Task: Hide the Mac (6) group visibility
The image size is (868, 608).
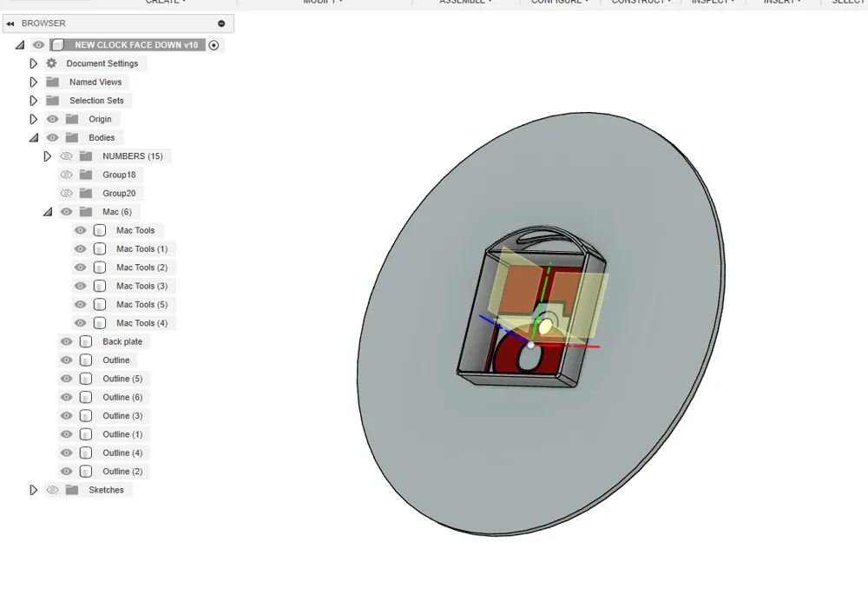Action: (x=66, y=211)
